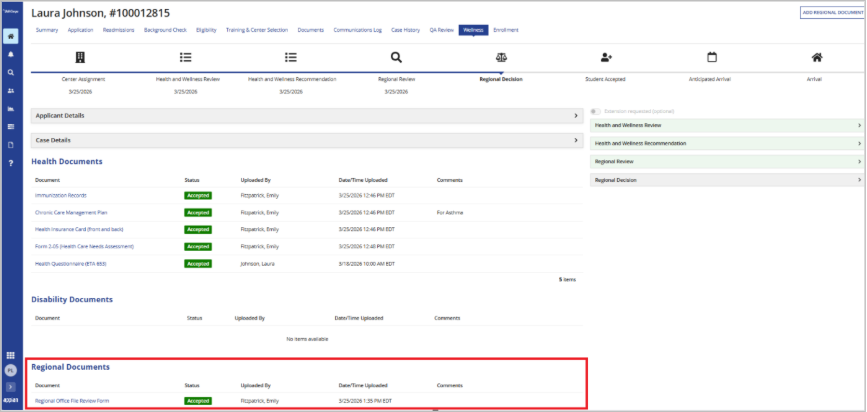Click the Center Assignment building icon
The image size is (867, 412).
pos(80,58)
